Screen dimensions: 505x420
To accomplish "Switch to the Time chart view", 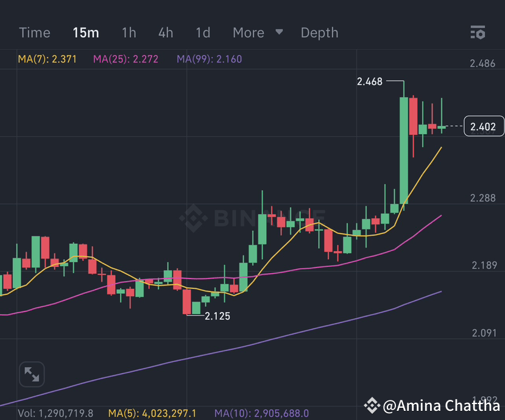I will tap(34, 33).
